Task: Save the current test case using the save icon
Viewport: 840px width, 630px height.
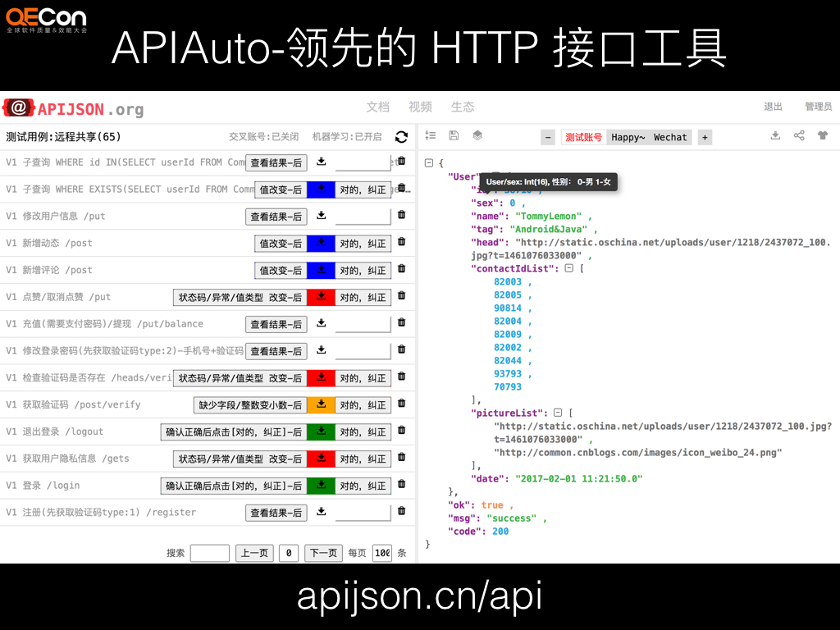Action: tap(454, 137)
